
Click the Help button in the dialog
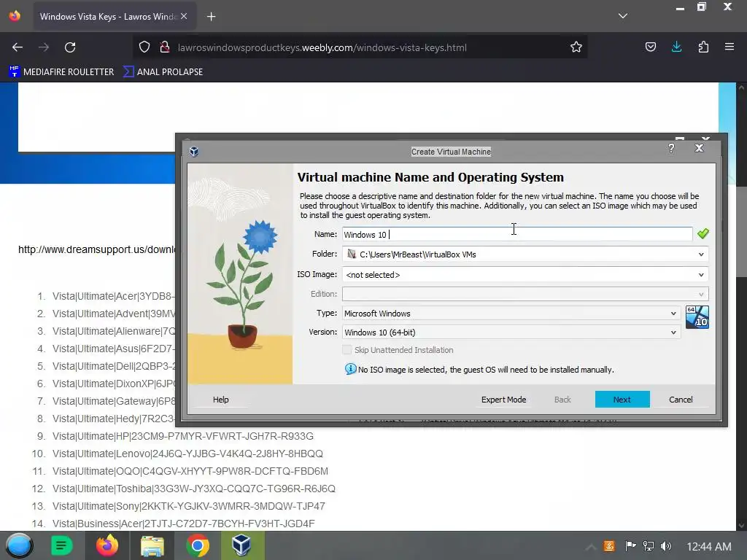(220, 400)
